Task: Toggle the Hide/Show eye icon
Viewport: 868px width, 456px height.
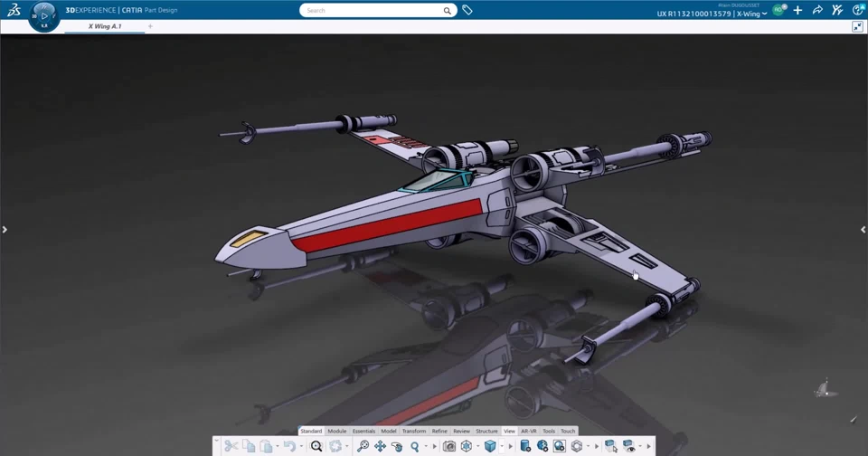Action: coord(629,446)
